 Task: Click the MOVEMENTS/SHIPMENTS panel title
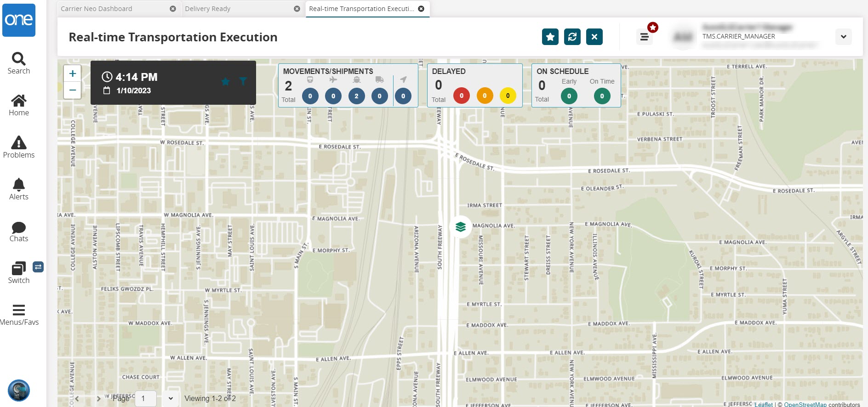(328, 71)
